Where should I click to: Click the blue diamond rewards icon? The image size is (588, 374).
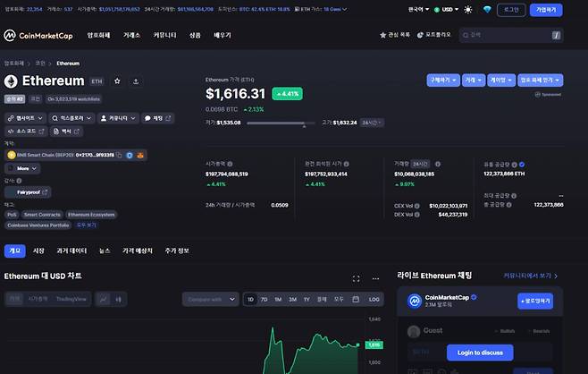[x=487, y=10]
